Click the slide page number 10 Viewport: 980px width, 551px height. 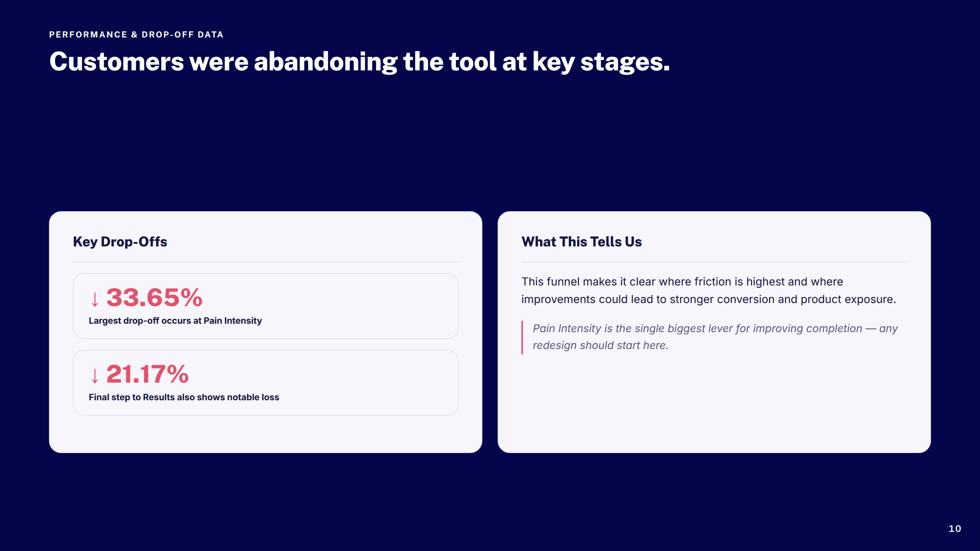pos(955,529)
